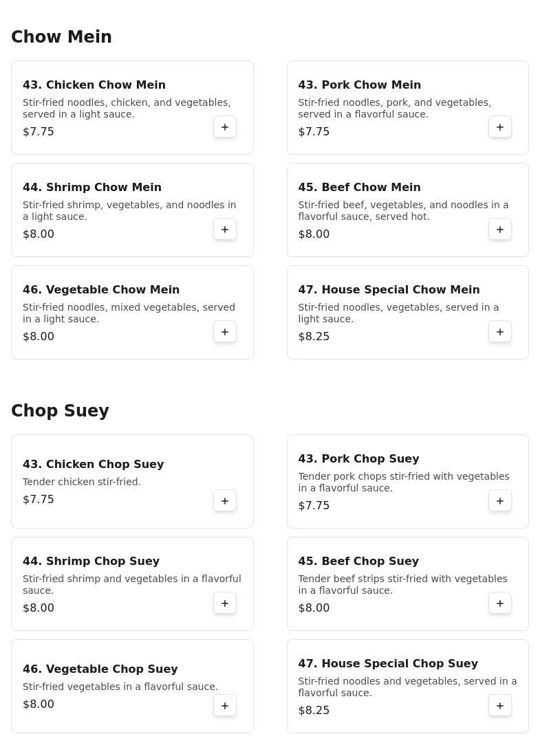This screenshot has width=540, height=756.
Task: Add House Special Chop Suey to cart
Action: point(500,706)
